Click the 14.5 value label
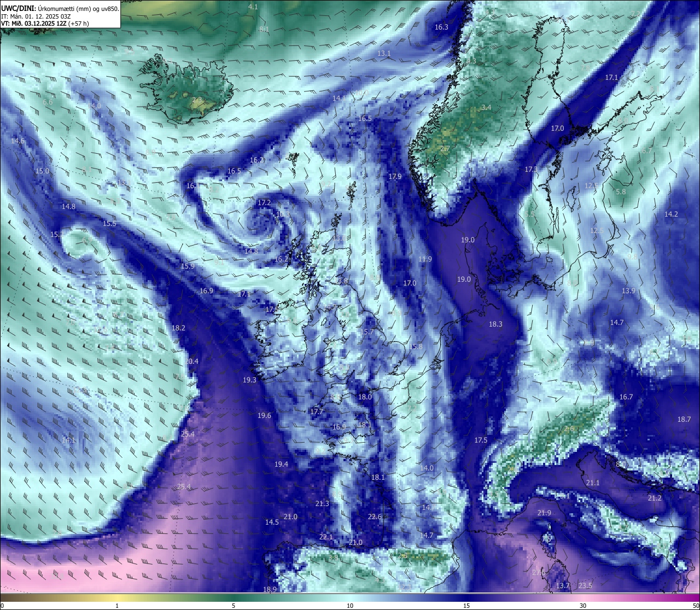The width and height of the screenshot is (700, 610). [x=272, y=522]
